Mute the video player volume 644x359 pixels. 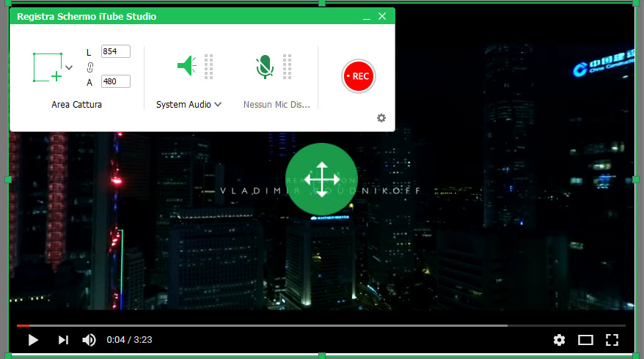pos(89,340)
